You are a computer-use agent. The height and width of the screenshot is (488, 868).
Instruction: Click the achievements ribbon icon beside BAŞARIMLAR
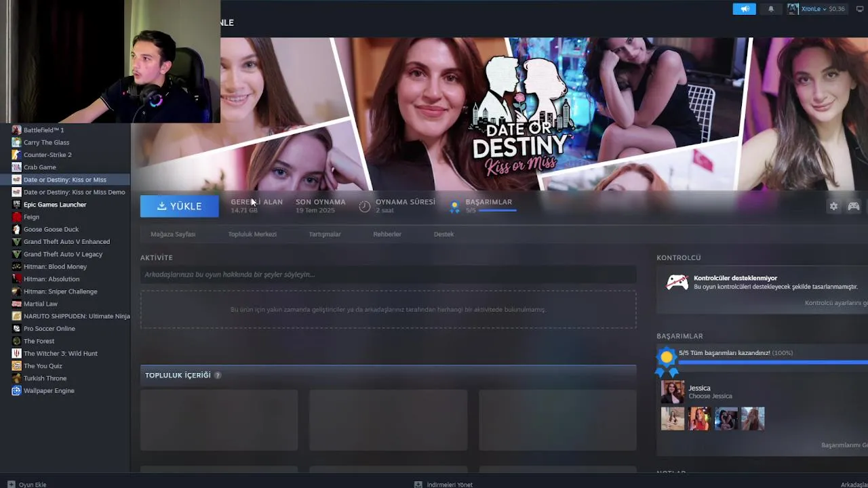tap(455, 207)
